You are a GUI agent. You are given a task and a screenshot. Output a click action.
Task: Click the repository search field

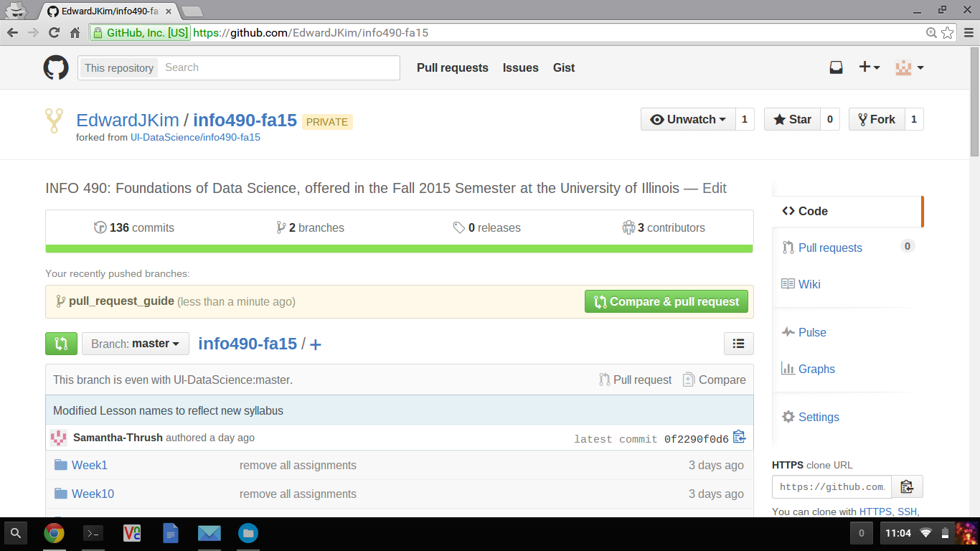279,67
